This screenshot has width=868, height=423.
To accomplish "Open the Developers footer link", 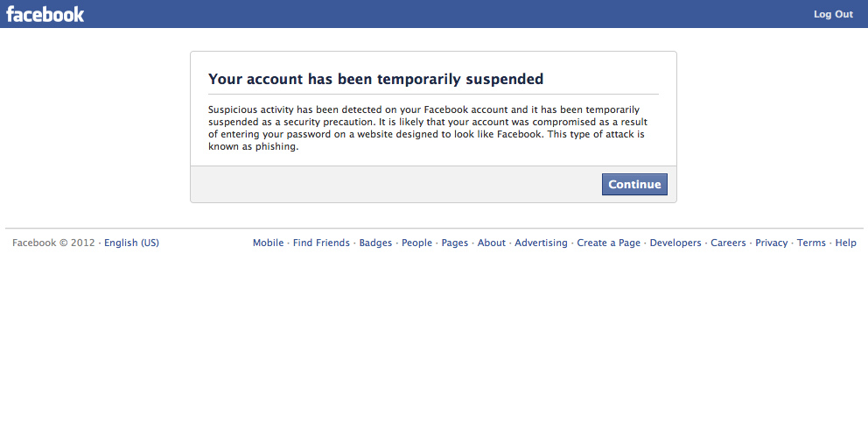I will (675, 243).
